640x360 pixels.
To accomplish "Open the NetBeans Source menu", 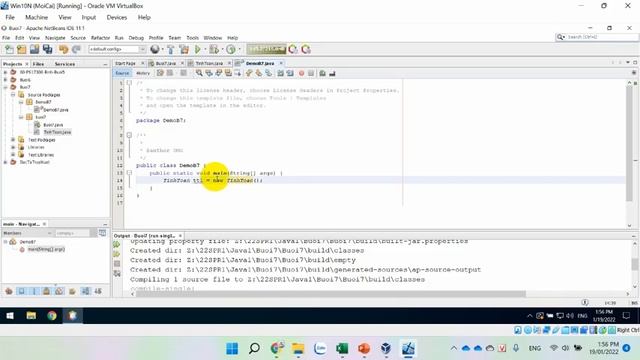I will [78, 38].
